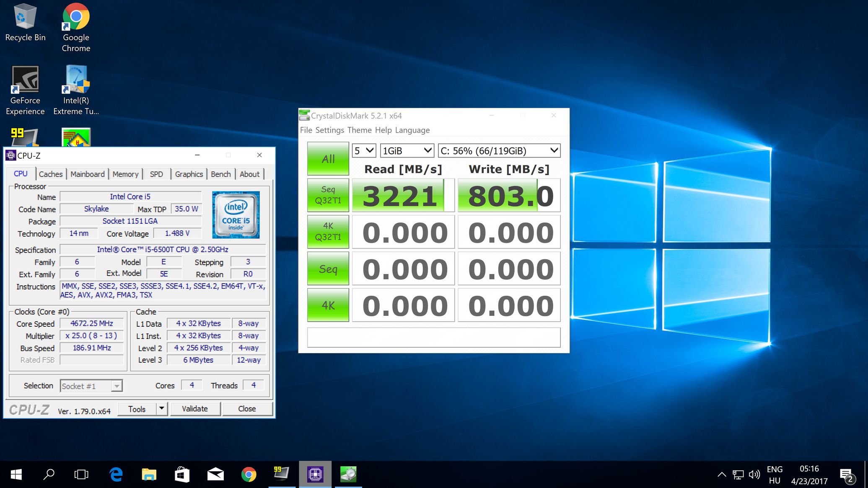Run the 4K benchmark test
The height and width of the screenshot is (488, 868).
pos(328,305)
